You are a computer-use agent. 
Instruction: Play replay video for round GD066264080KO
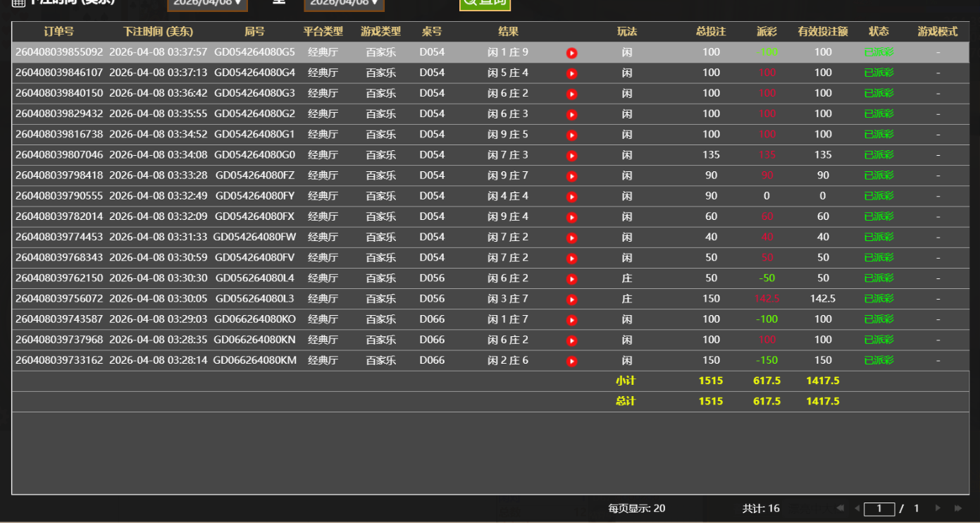(571, 319)
